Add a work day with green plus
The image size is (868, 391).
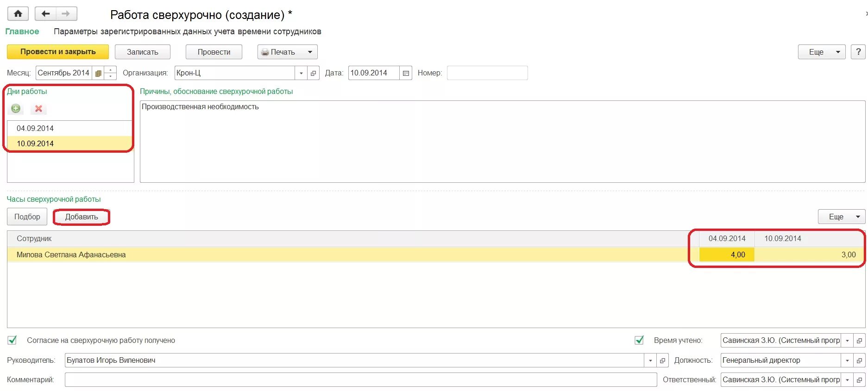click(x=16, y=109)
